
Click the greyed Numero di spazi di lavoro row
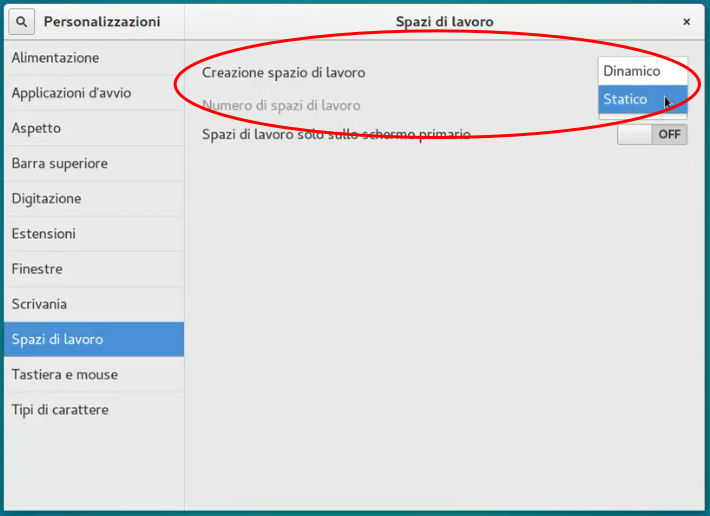pos(281,105)
